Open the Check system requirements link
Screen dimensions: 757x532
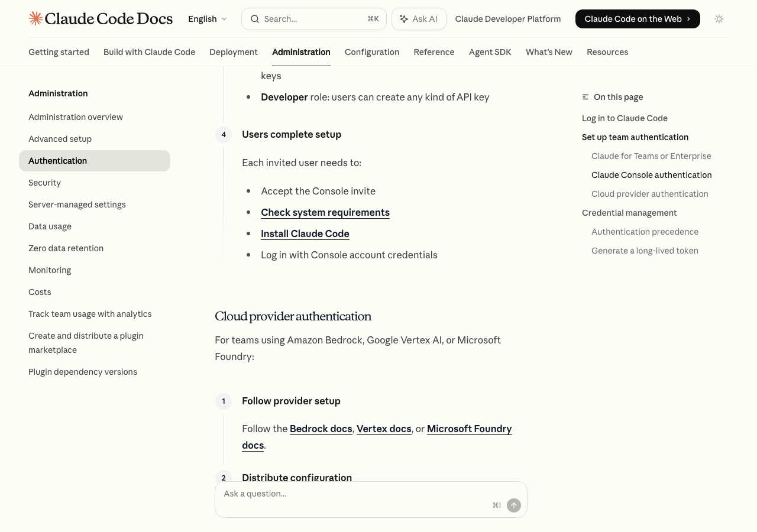coord(325,212)
